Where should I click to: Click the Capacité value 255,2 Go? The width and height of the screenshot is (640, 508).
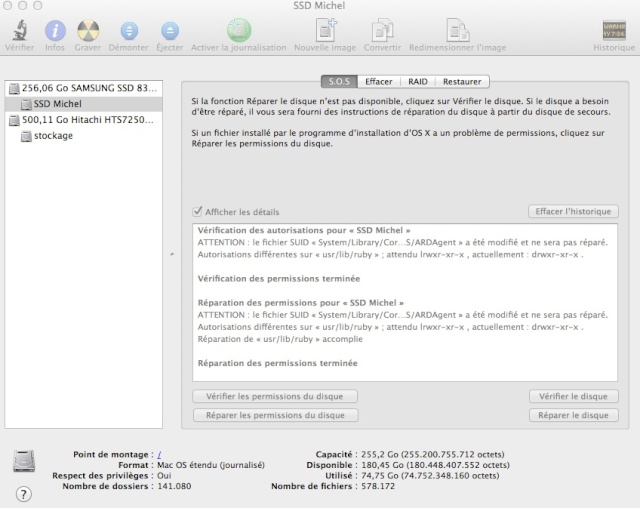coord(433,454)
